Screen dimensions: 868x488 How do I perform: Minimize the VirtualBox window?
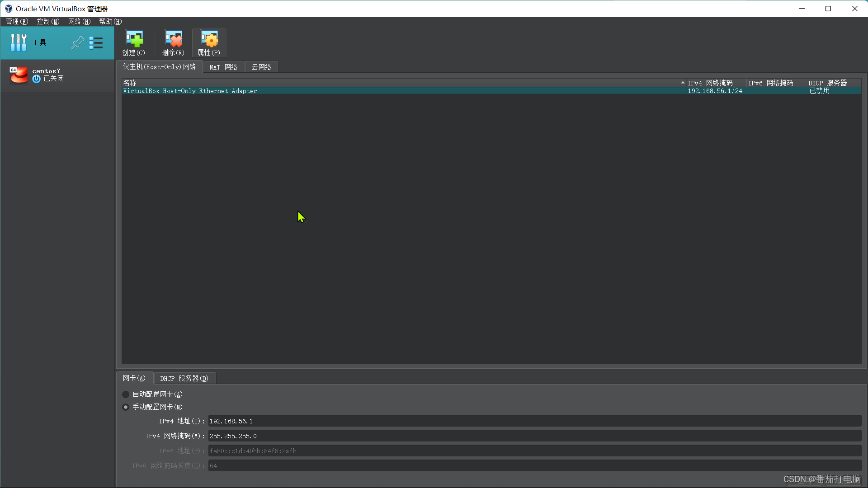(x=802, y=9)
